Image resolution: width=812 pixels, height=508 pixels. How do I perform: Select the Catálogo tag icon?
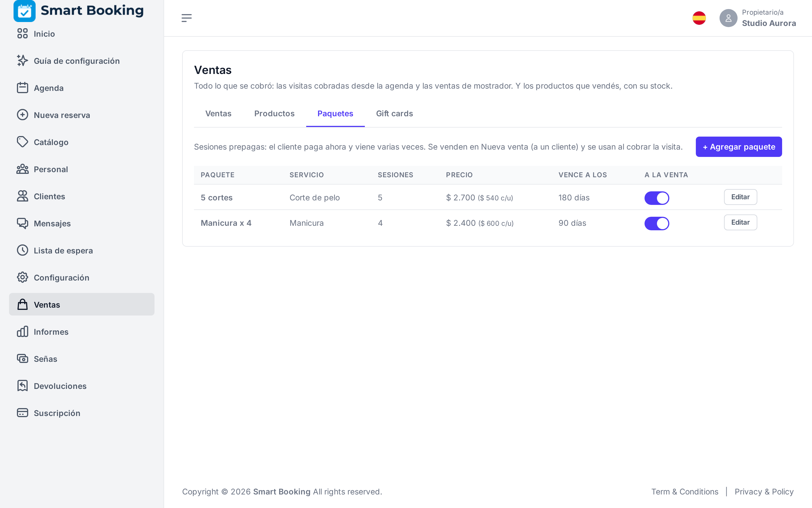coord(23,142)
